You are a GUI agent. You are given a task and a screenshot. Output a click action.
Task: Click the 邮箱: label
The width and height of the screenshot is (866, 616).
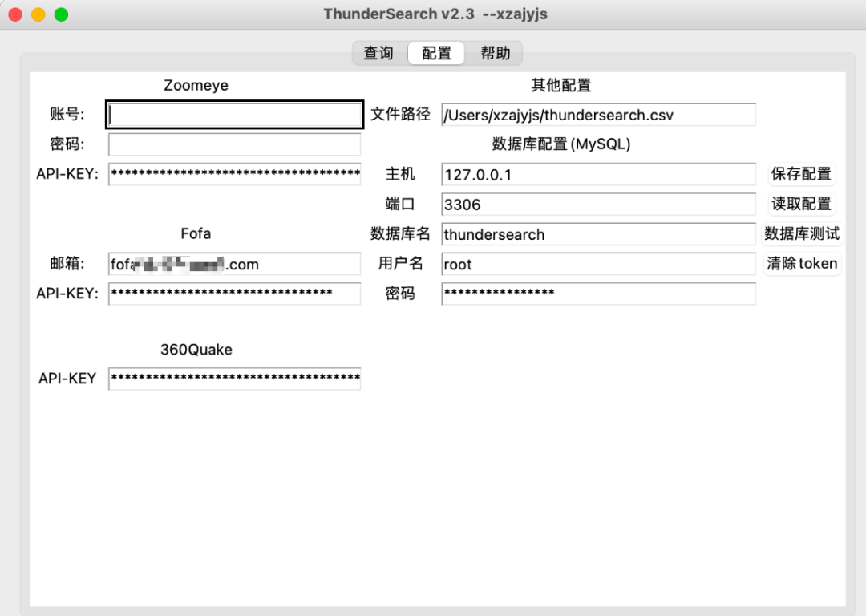[x=67, y=264]
